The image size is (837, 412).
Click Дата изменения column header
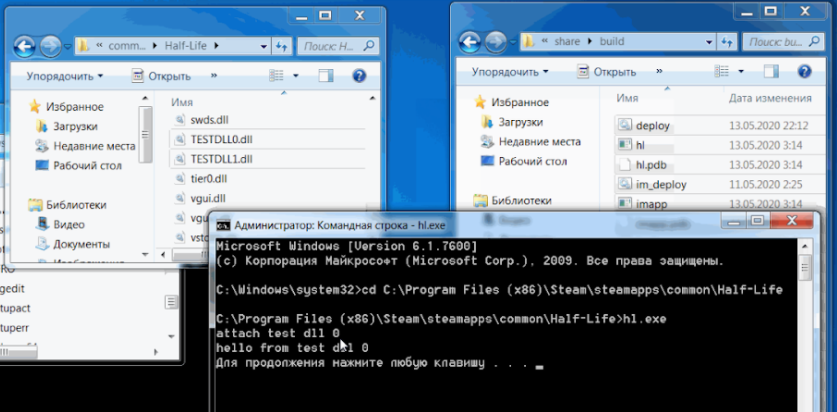click(x=769, y=99)
